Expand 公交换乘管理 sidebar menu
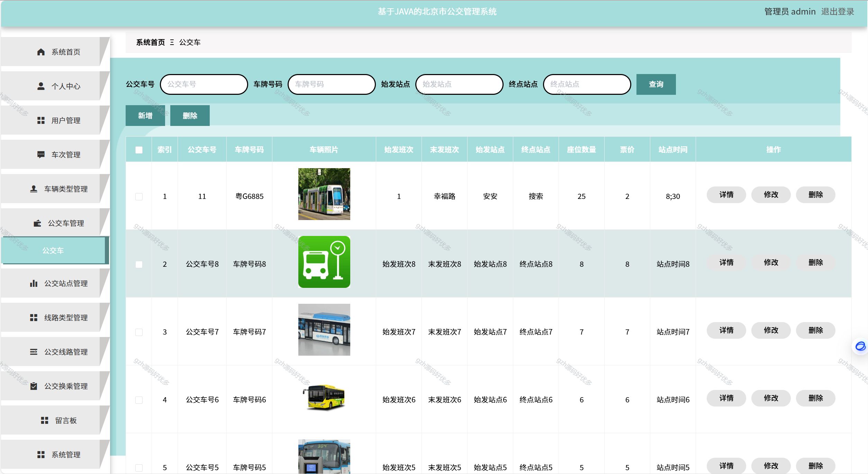Image resolution: width=868 pixels, height=474 pixels. click(x=55, y=386)
